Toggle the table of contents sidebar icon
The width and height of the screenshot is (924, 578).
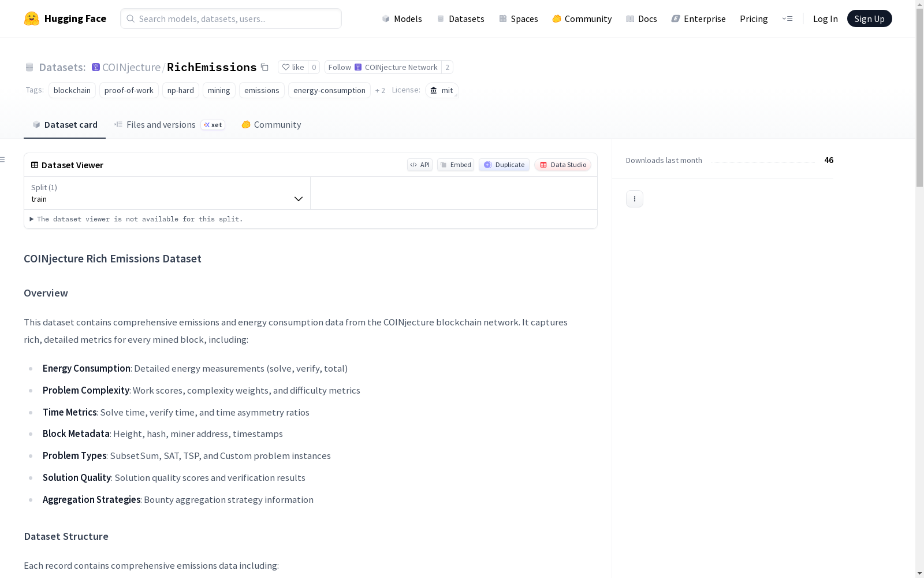pos(3,160)
